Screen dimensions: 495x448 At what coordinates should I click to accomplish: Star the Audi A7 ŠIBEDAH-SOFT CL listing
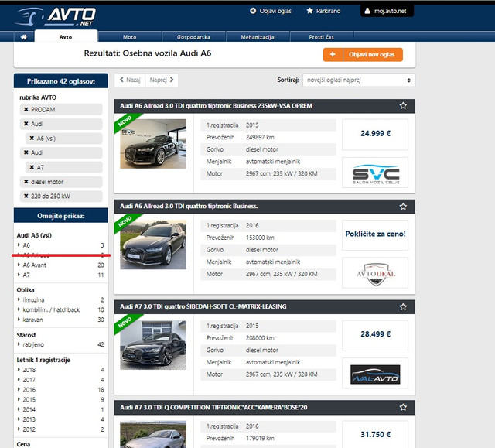[x=403, y=307]
